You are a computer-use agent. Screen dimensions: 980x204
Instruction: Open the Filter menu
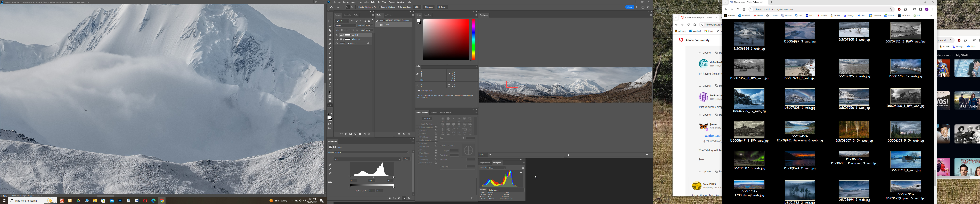(374, 2)
